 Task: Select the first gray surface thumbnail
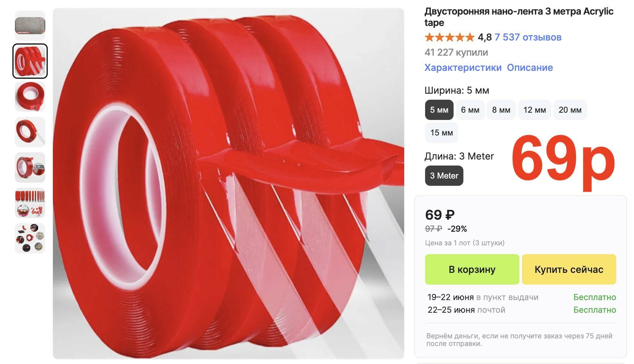[30, 25]
